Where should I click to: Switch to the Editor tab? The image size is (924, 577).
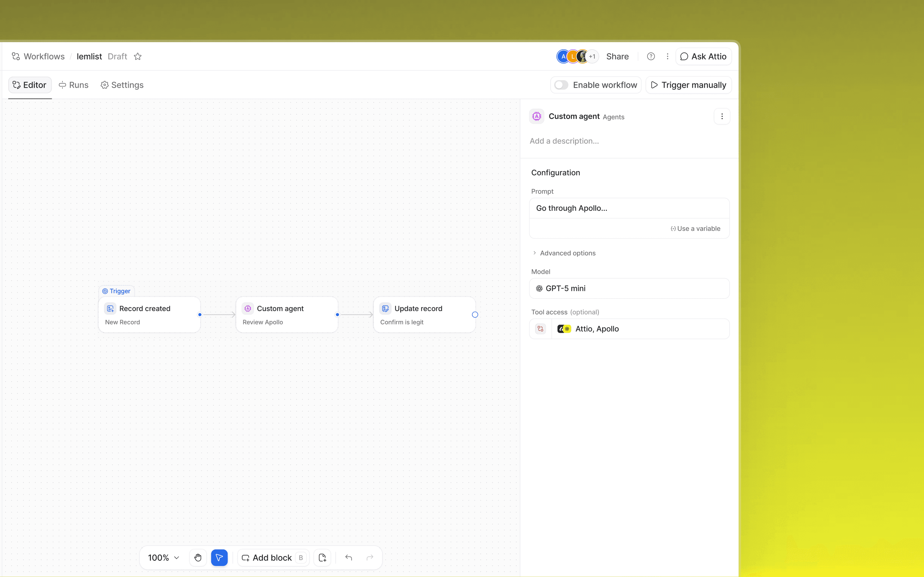[30, 85]
